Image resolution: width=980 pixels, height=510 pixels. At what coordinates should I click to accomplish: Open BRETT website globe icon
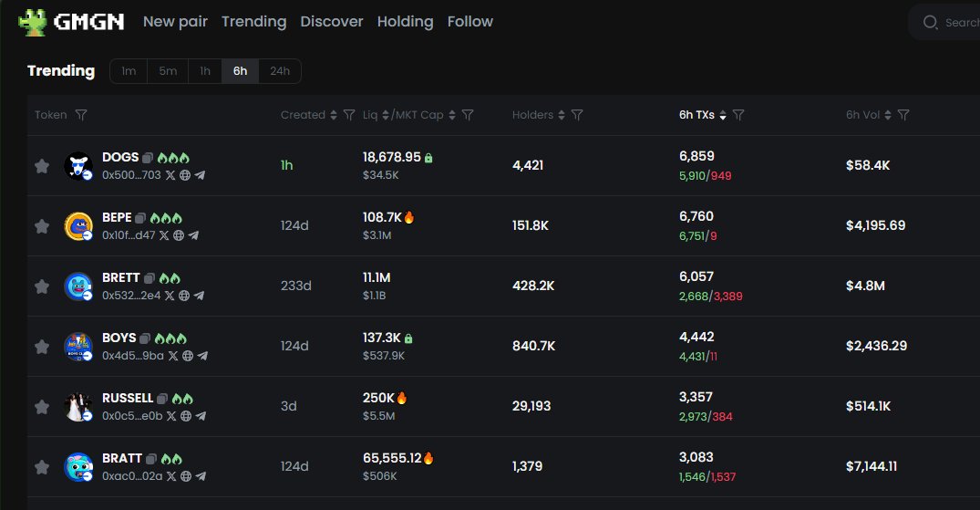(x=184, y=296)
